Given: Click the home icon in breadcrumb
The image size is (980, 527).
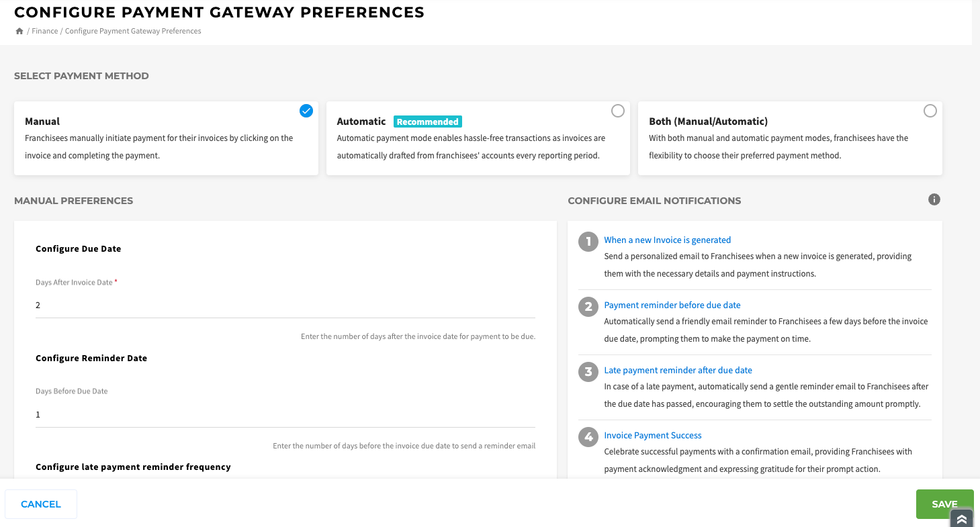Looking at the screenshot, I should pos(19,31).
